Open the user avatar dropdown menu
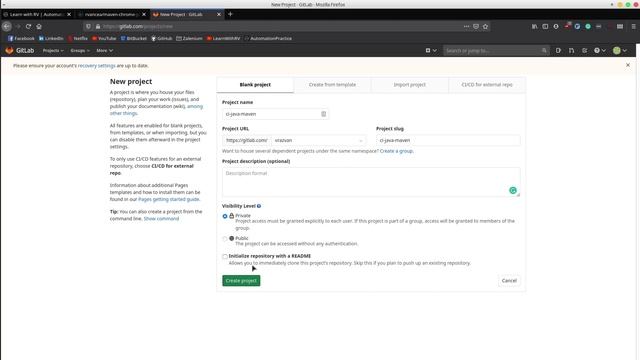640x360 pixels. [620, 51]
